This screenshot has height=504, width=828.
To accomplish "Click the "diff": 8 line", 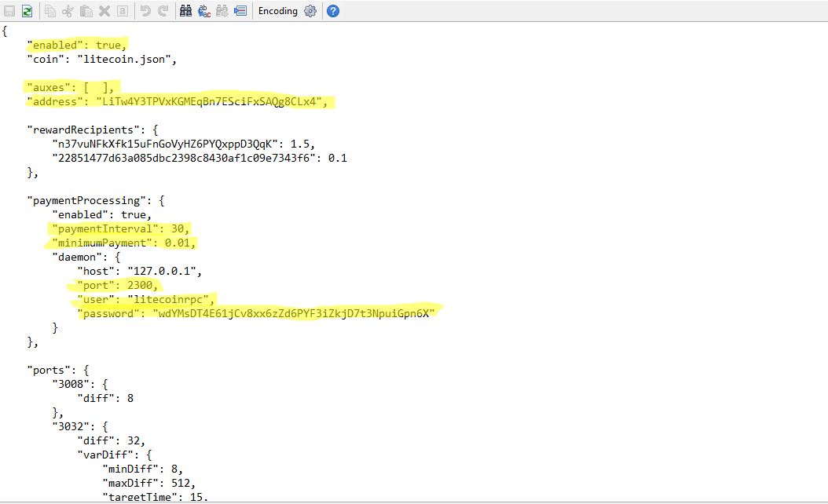I will coord(105,399).
